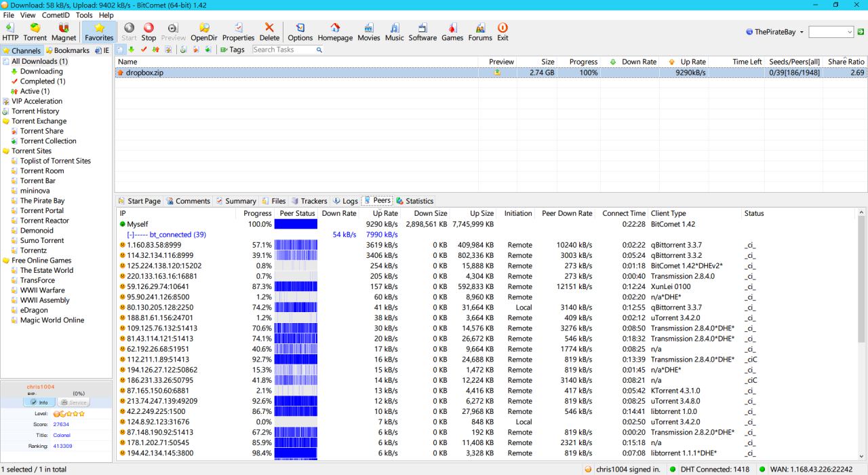
Task: Switch to the Bookmarks tab
Action: pos(68,50)
